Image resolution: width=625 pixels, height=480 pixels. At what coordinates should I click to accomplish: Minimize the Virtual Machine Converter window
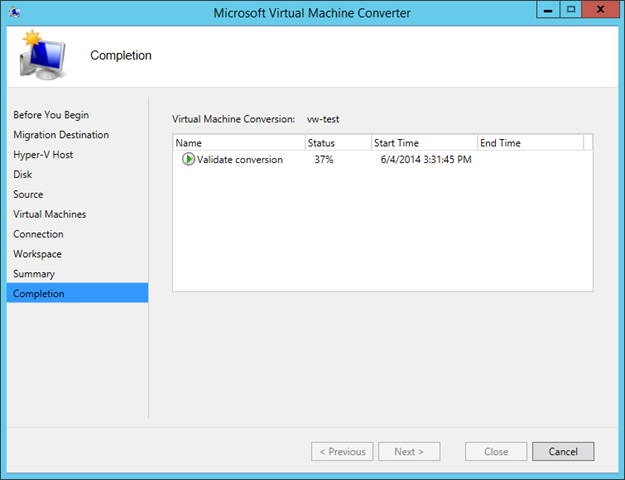coord(548,10)
